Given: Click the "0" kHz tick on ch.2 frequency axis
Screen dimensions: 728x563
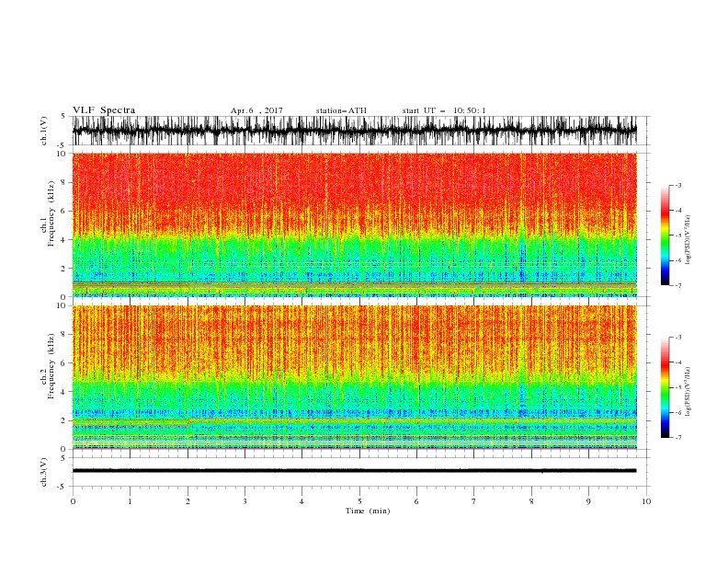Looking at the screenshot, I should click(x=65, y=449).
